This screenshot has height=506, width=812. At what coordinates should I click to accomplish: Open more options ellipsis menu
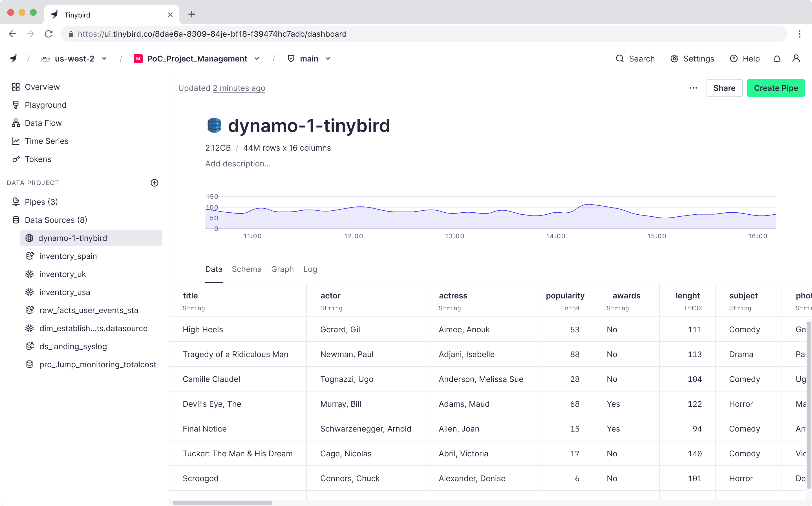click(x=693, y=88)
